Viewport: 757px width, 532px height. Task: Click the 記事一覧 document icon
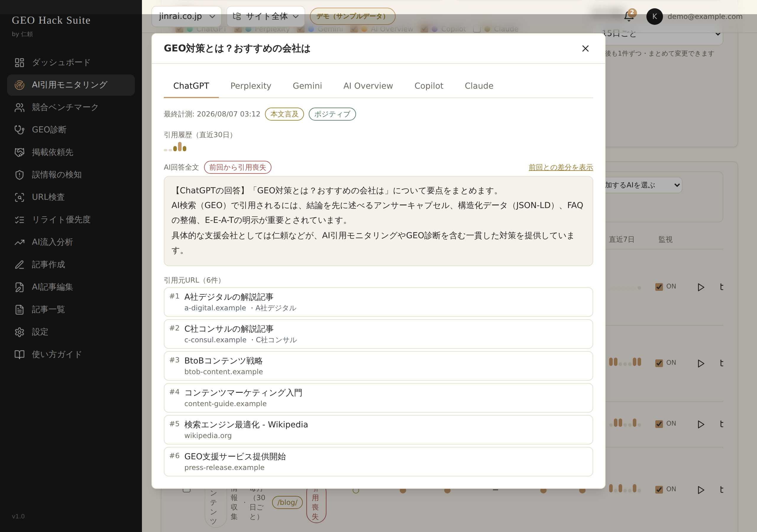click(20, 309)
